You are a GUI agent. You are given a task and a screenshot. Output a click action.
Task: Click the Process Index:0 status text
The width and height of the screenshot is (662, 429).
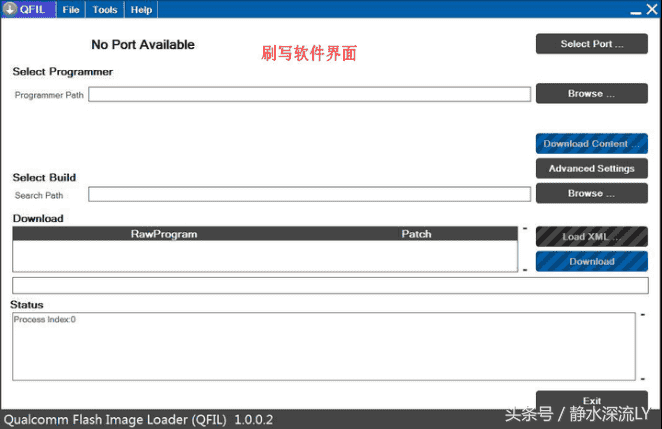45,319
